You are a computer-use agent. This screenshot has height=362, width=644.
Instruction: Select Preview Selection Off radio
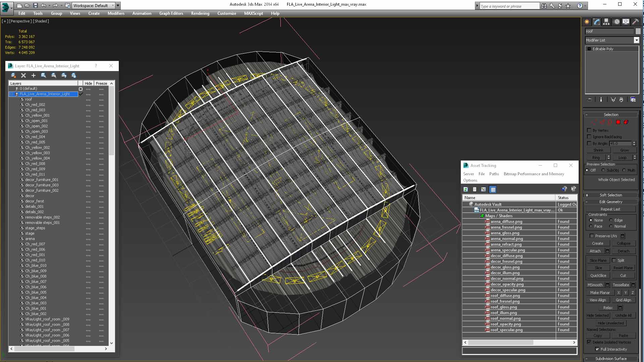587,170
